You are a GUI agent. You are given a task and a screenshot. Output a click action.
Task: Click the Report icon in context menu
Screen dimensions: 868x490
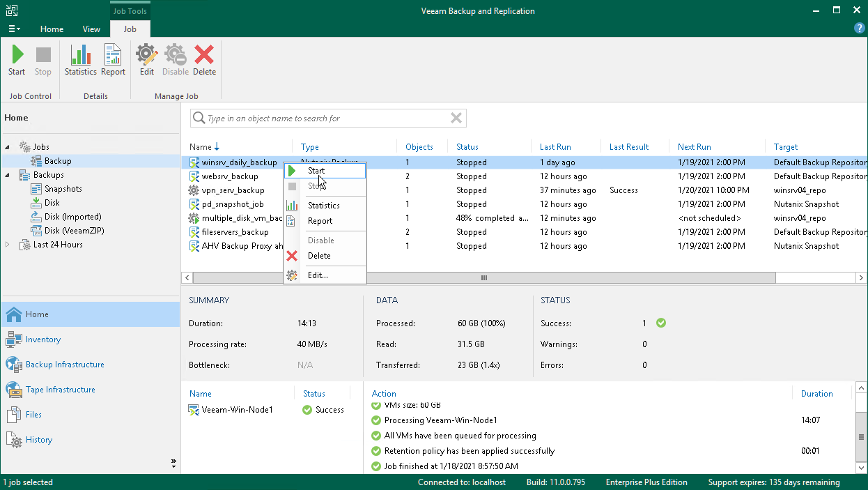292,221
